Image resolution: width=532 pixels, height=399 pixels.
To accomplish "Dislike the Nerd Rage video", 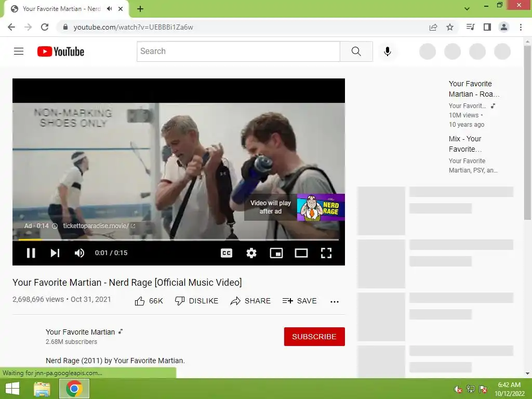I will (x=196, y=301).
